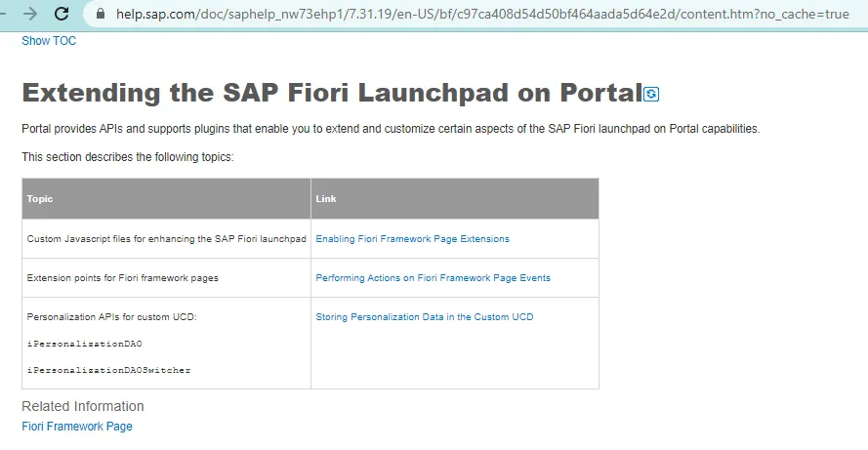
Task: Click the Custom Javascript files table cell
Action: (166, 239)
